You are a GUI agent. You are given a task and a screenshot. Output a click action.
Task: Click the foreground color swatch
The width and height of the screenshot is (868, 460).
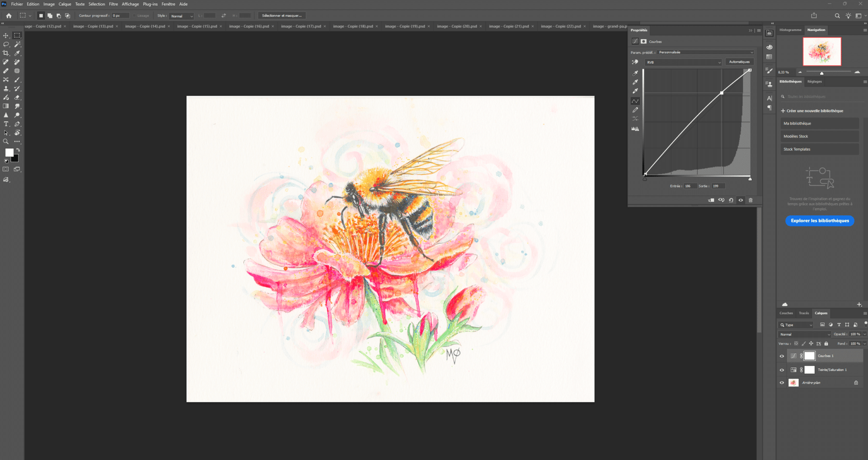(x=9, y=153)
